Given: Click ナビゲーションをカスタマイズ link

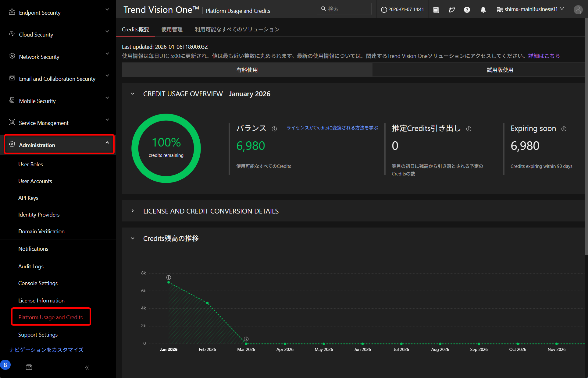Looking at the screenshot, I should [46, 350].
